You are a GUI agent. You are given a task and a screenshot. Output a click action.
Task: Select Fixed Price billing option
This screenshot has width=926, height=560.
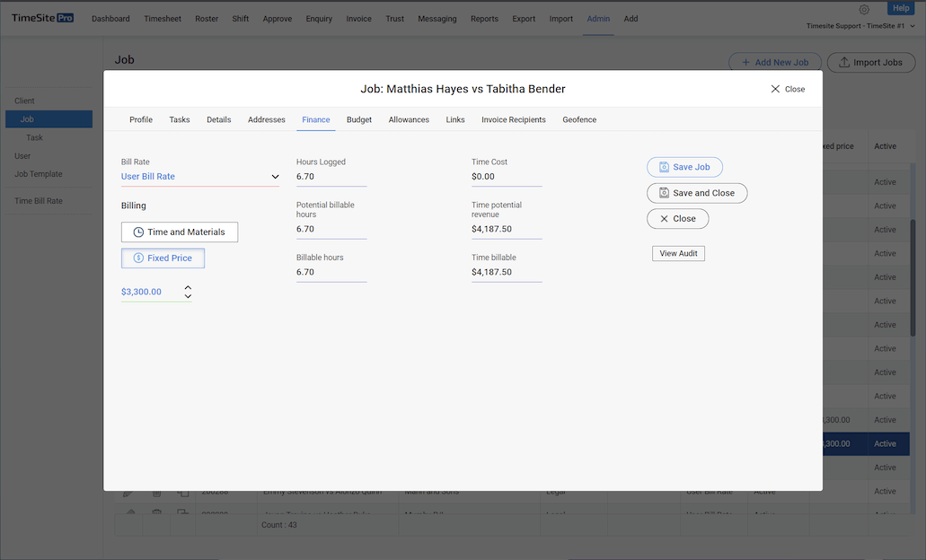click(x=163, y=258)
